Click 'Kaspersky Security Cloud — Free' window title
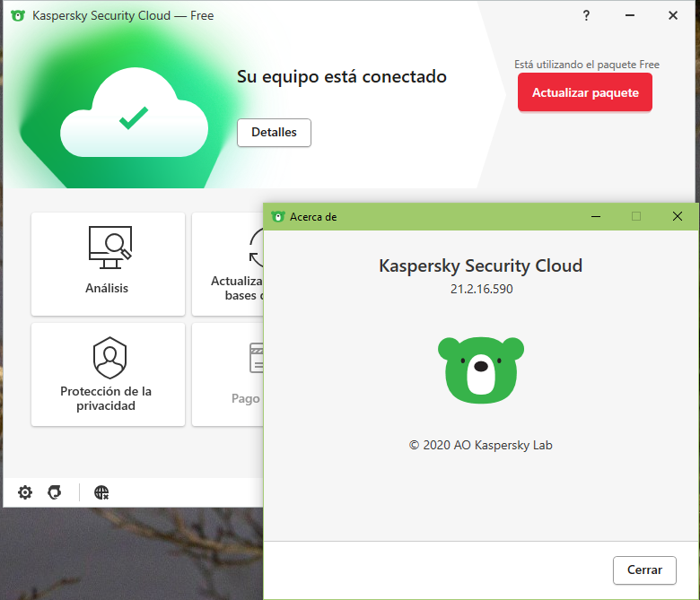The height and width of the screenshot is (600, 700). coord(123,15)
